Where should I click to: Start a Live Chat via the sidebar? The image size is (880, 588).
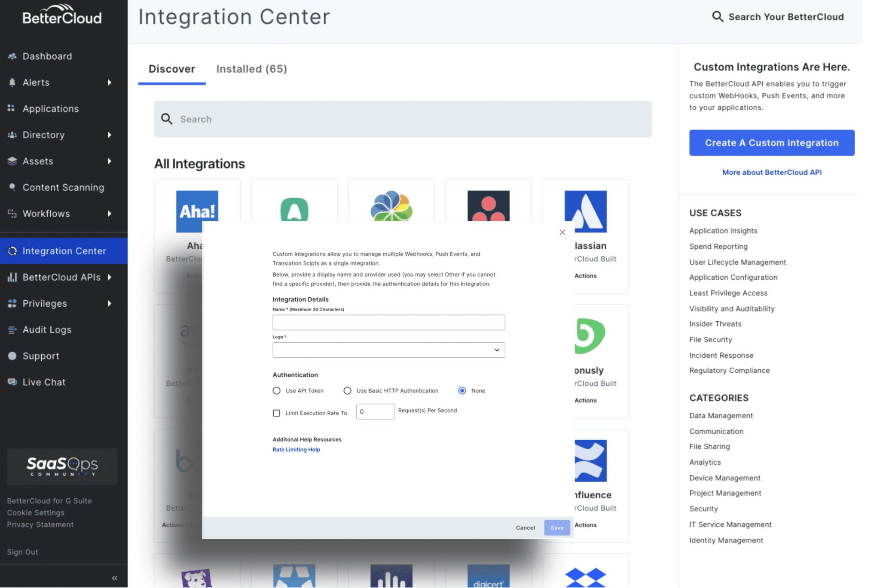44,382
